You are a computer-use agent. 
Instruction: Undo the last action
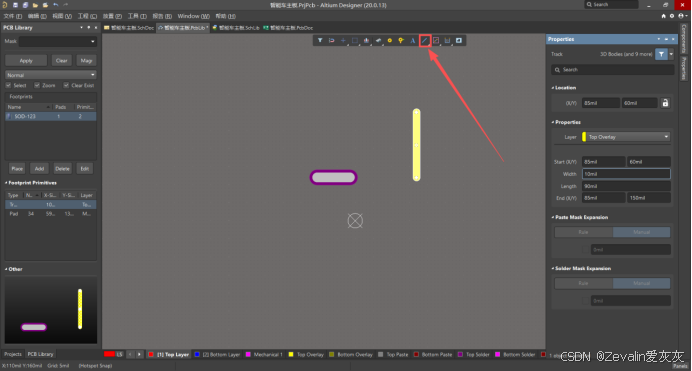coord(56,5)
